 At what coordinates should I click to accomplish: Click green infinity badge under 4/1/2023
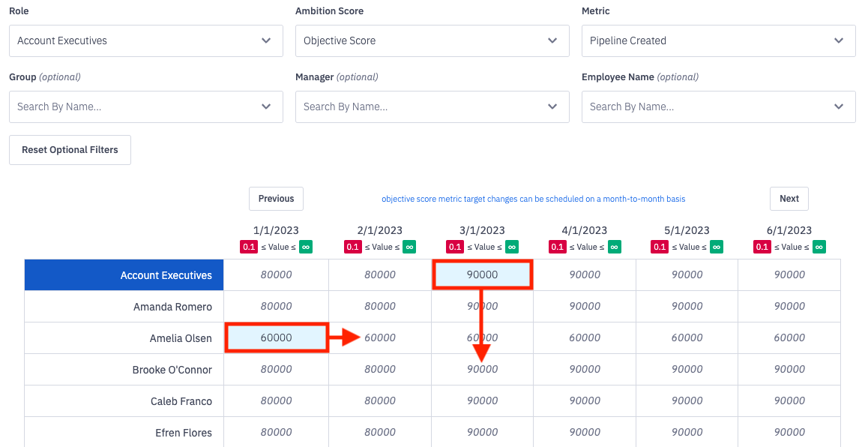pyautogui.click(x=615, y=247)
